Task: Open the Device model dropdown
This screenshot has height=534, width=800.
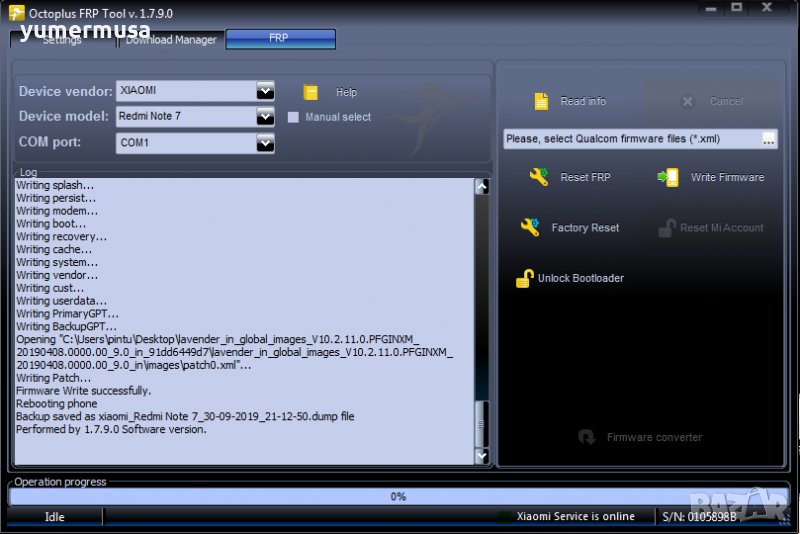Action: pos(265,117)
